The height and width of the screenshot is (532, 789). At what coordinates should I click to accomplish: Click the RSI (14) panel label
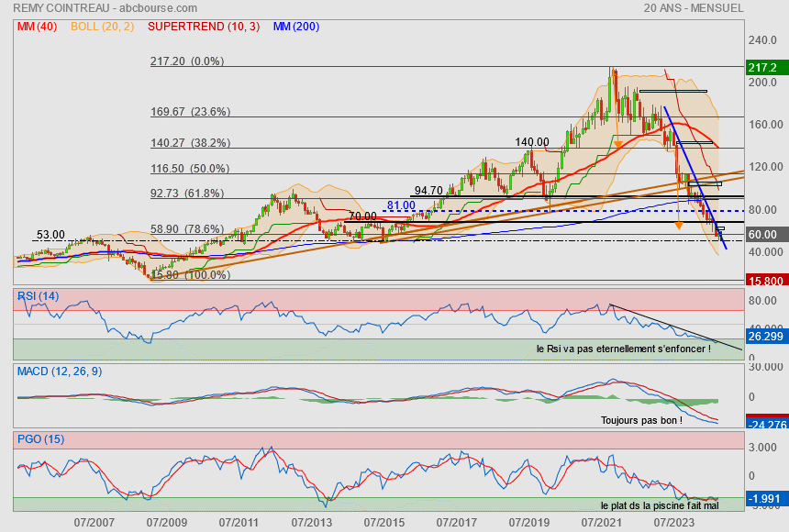(x=39, y=296)
